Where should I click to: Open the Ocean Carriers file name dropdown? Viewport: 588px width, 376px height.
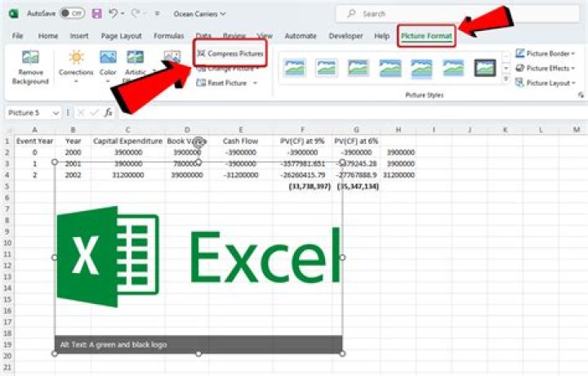[x=199, y=14]
